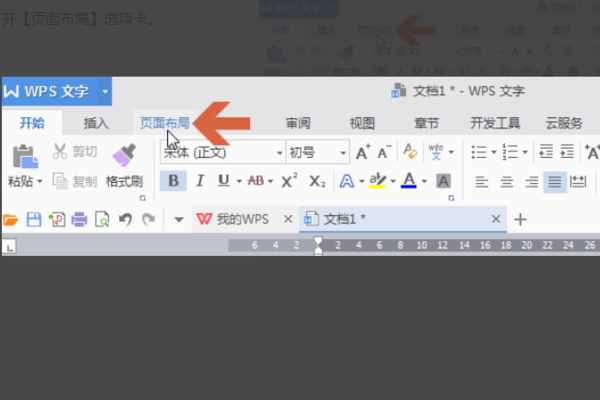The image size is (600, 400).
Task: Toggle strikethrough AB formatting
Action: (255, 181)
